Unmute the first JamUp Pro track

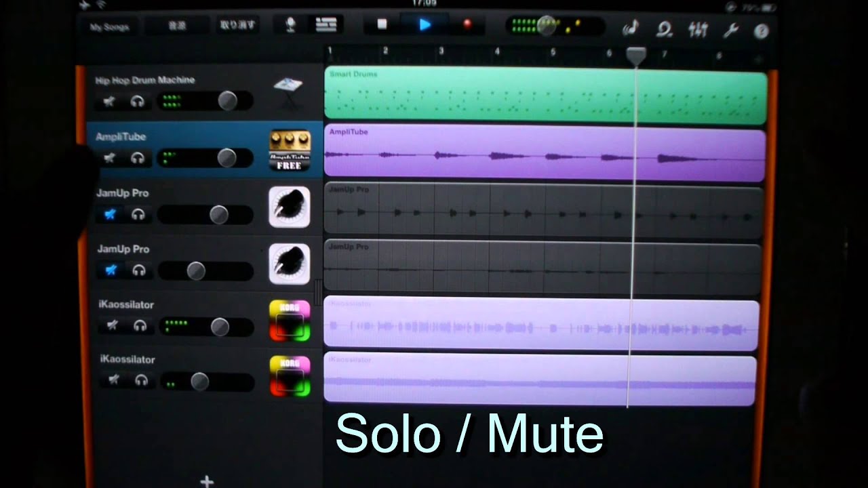(x=110, y=214)
